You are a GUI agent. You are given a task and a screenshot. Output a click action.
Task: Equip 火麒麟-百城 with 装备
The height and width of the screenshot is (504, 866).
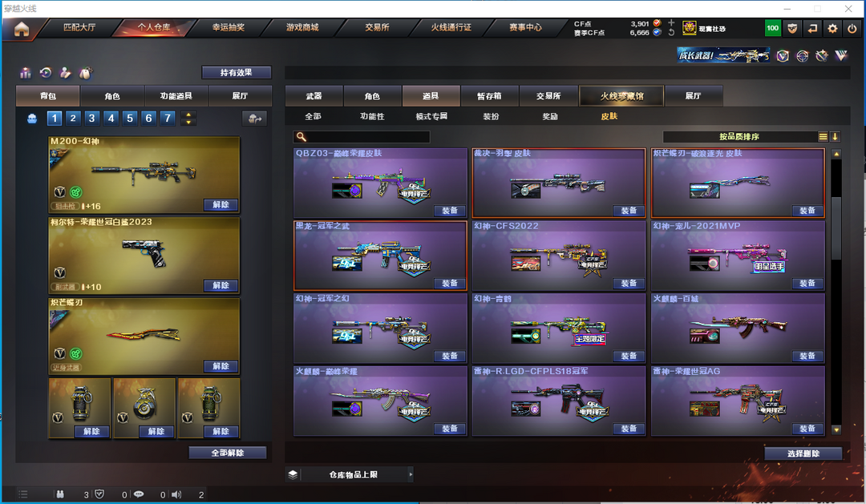tap(807, 356)
